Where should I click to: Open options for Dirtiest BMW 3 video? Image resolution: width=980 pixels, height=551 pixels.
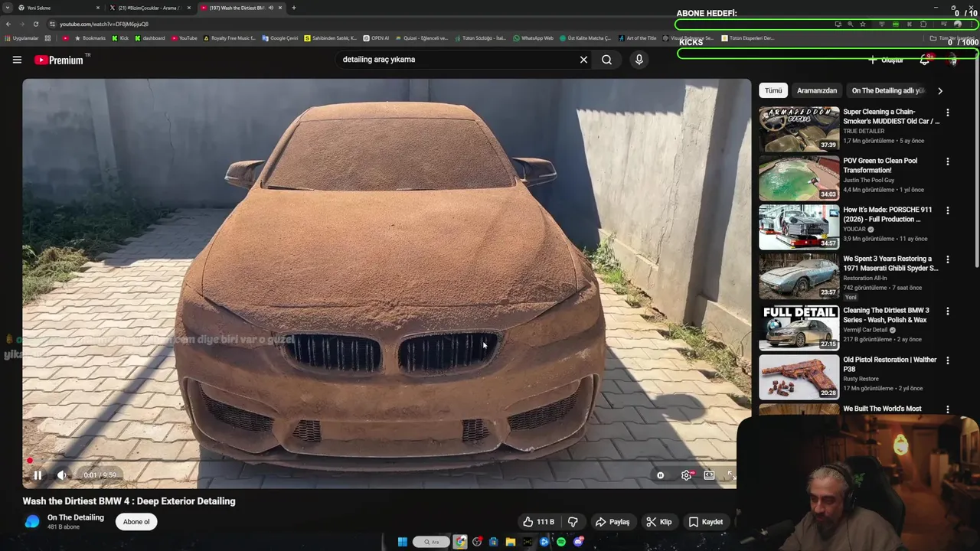[x=948, y=311]
